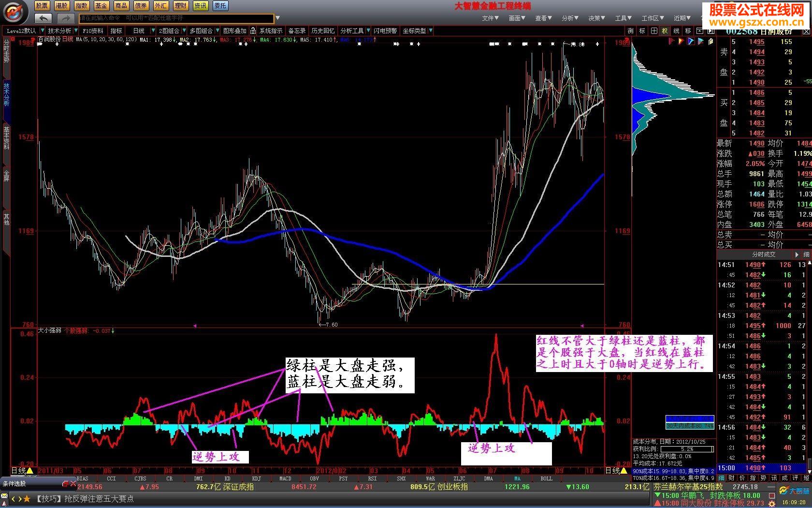Expand the 分时成交 arrow
This screenshot has width=812, height=508.
pyautogui.click(x=797, y=254)
